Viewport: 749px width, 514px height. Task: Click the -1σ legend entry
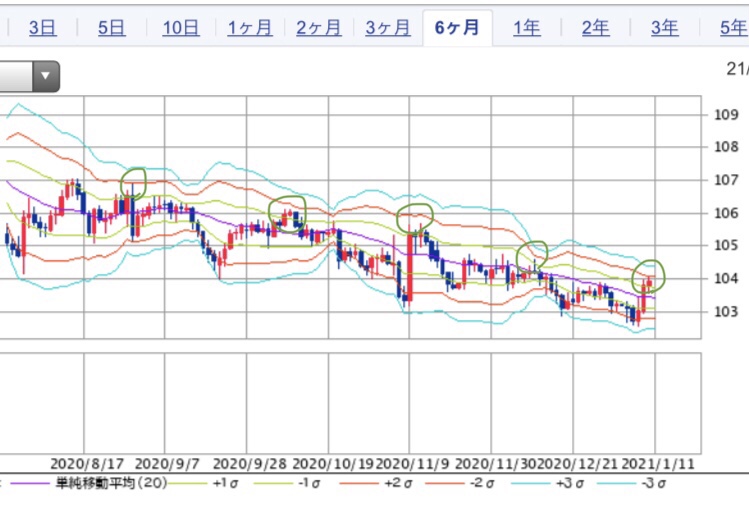pos(288,483)
